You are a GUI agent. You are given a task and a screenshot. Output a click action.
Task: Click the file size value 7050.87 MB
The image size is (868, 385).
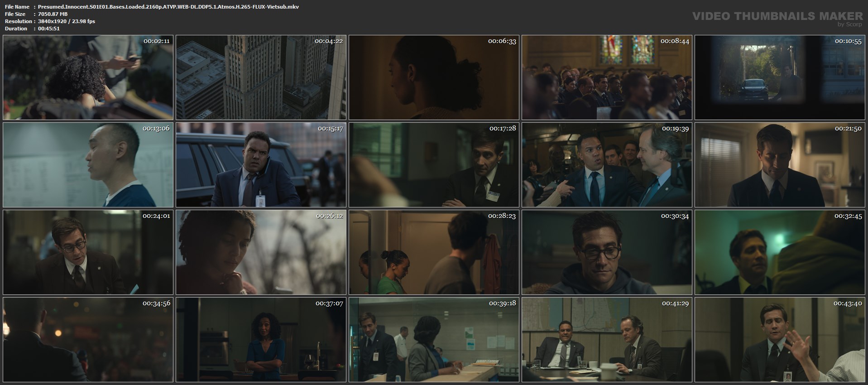[x=53, y=14]
